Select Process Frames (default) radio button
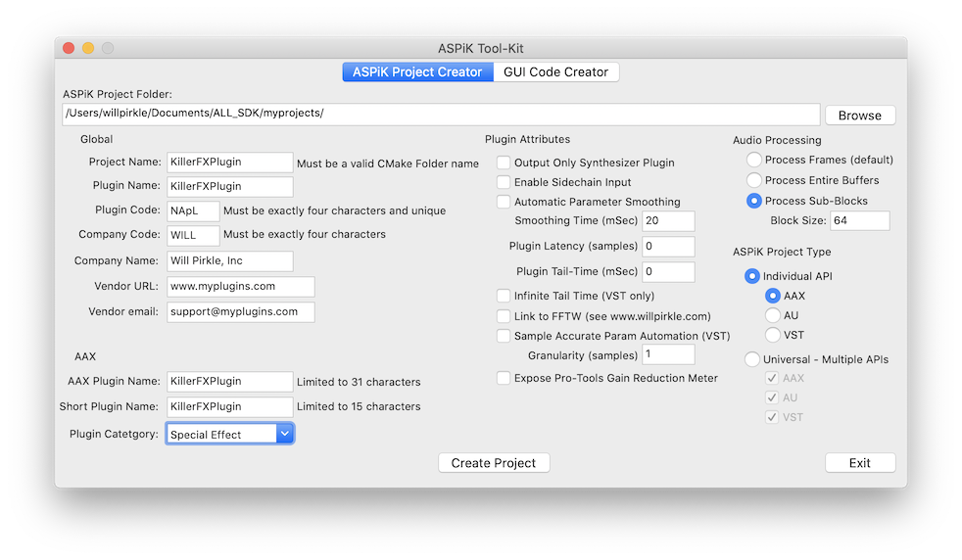This screenshot has width=962, height=560. click(754, 161)
